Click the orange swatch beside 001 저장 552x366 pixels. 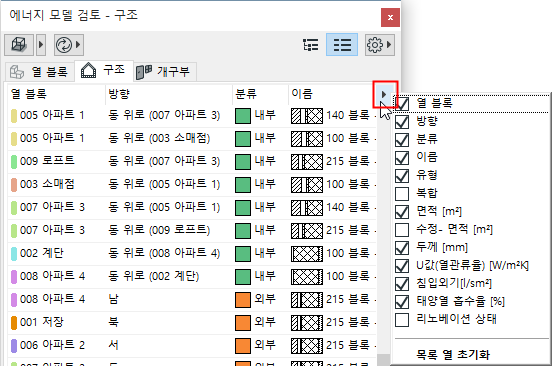[14, 322]
